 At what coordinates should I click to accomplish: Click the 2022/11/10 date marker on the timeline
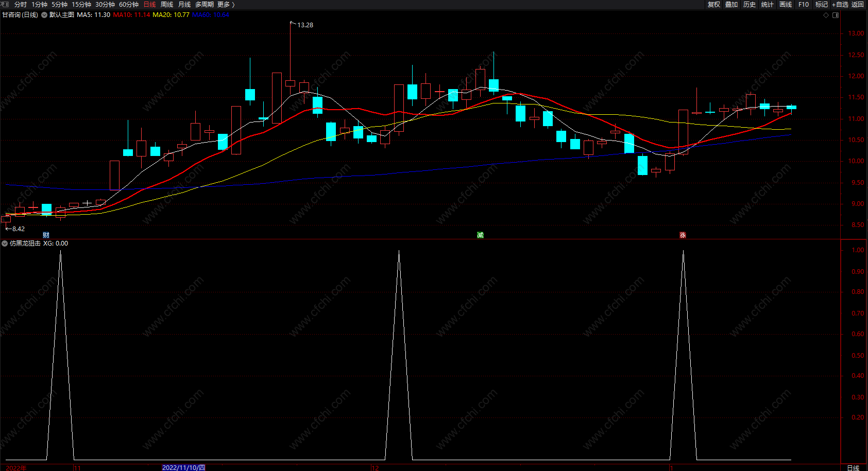[x=183, y=467]
